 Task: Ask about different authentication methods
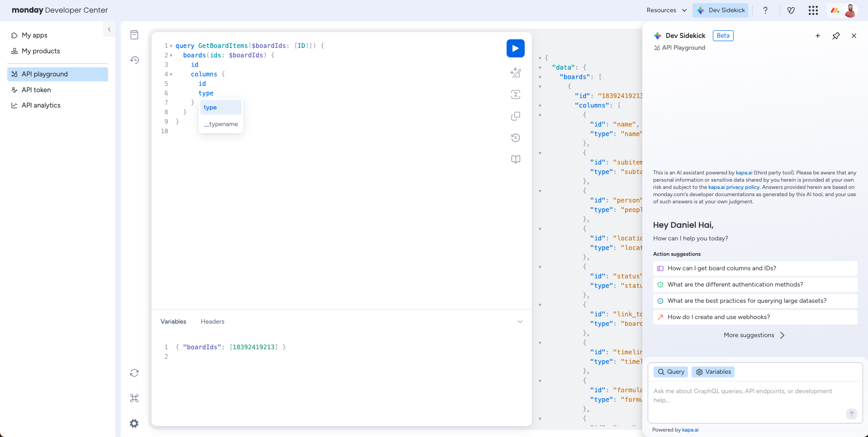(x=755, y=285)
